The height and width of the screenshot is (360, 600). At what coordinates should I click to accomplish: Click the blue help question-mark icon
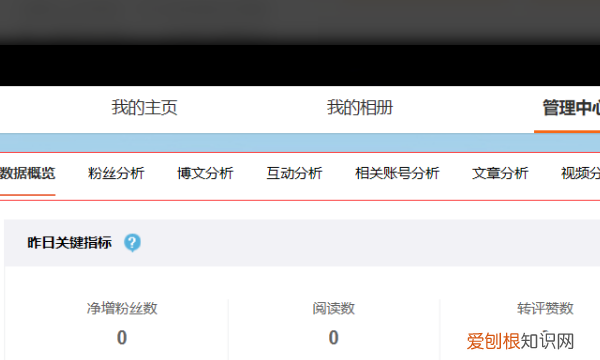(x=132, y=243)
